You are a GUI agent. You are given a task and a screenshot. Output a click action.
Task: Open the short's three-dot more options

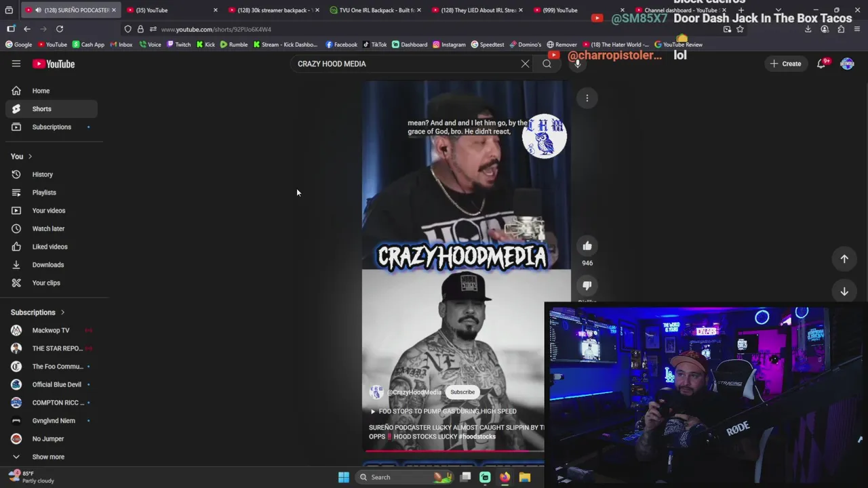pos(587,98)
